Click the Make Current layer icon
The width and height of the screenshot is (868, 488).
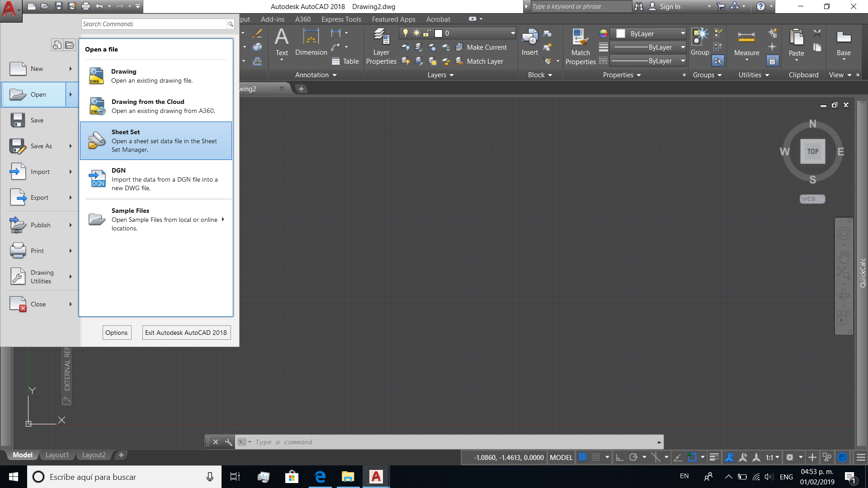tap(459, 47)
